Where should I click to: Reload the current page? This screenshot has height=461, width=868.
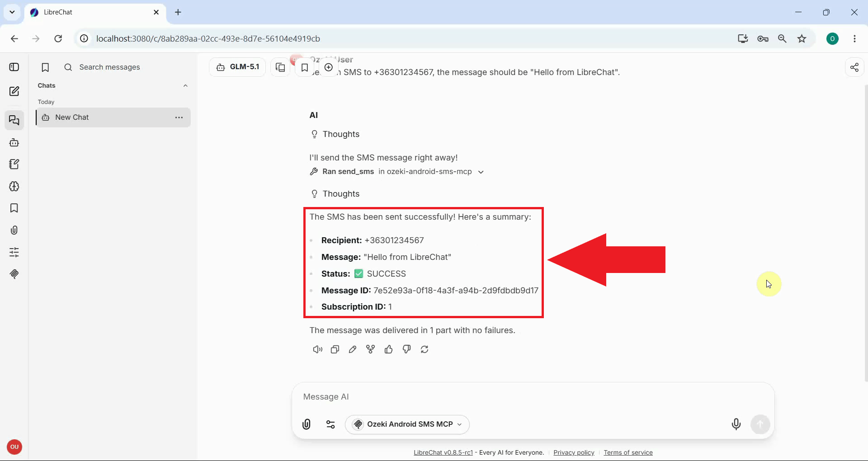pos(58,39)
